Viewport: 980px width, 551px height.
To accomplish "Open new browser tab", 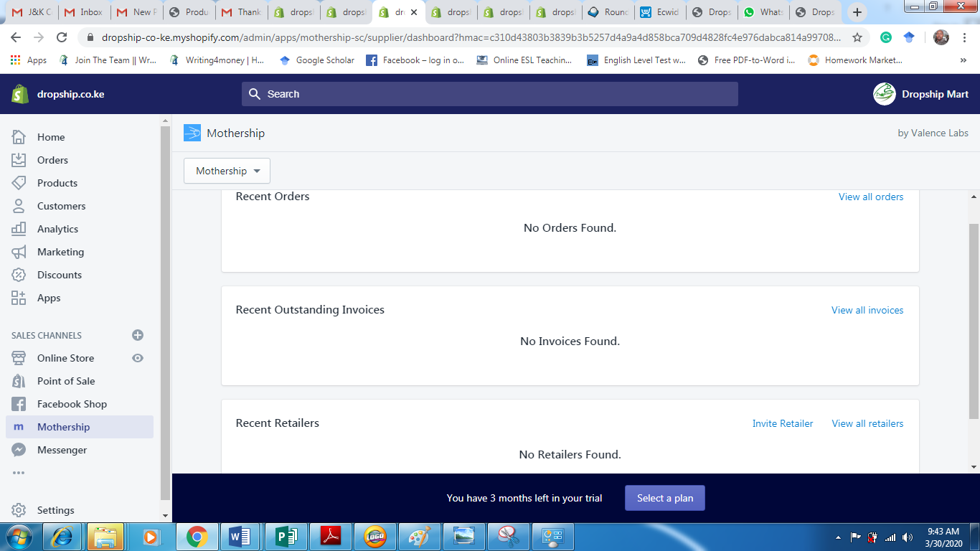I will pos(857,12).
